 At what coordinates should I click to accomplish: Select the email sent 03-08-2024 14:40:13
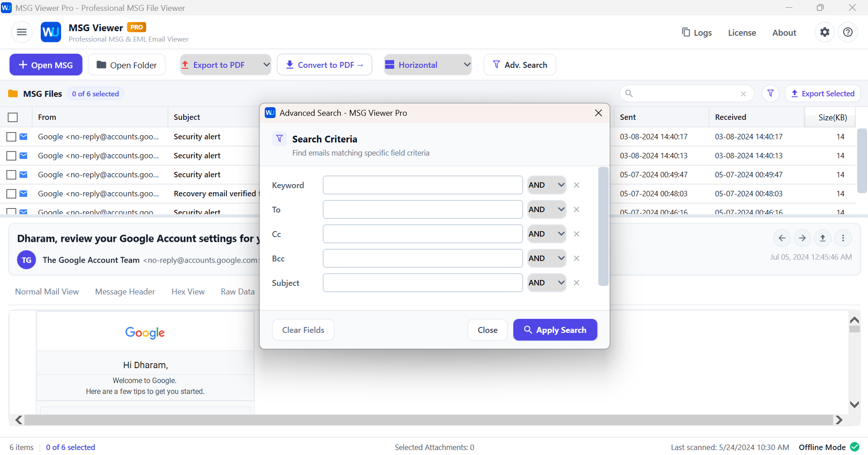(11, 156)
